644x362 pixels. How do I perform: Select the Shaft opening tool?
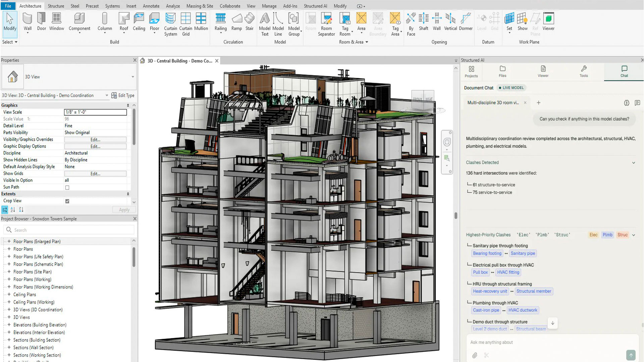[x=423, y=22]
